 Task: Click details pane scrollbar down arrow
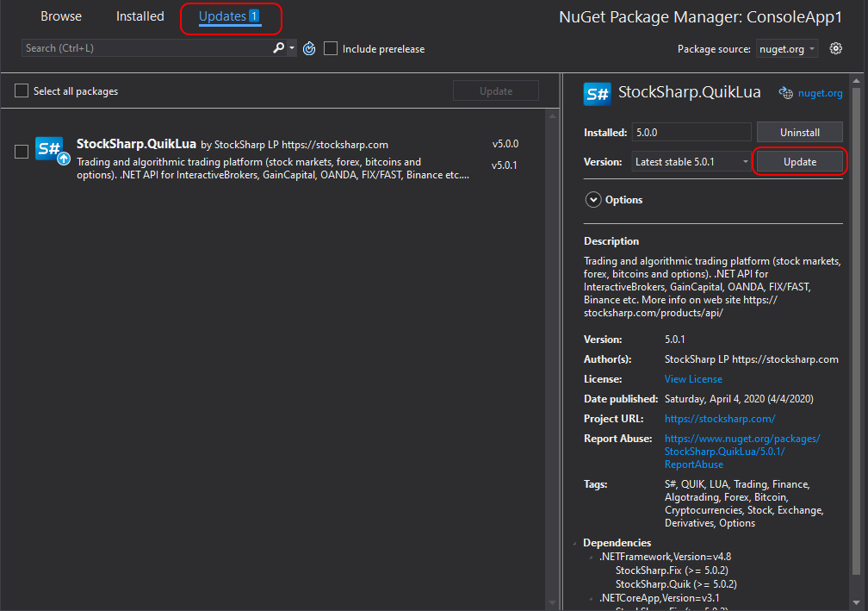pos(856,602)
